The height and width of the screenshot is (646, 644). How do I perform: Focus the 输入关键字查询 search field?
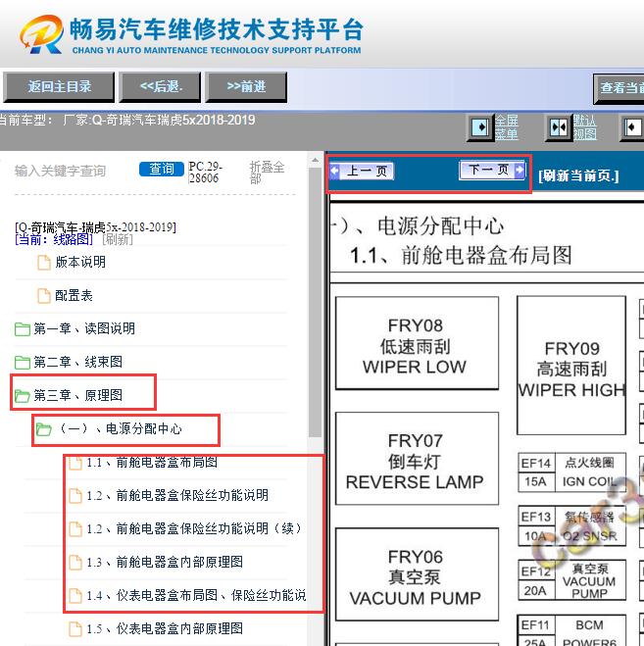pos(60,171)
